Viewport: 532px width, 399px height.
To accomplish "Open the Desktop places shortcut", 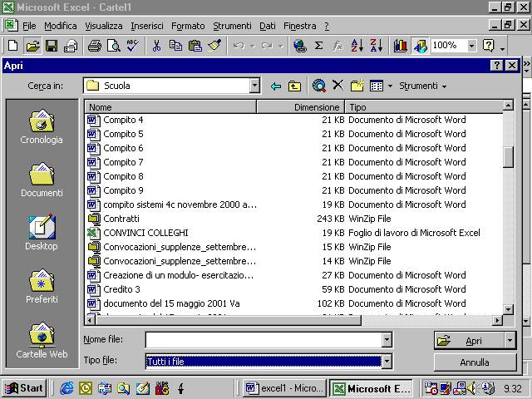I will [x=42, y=233].
